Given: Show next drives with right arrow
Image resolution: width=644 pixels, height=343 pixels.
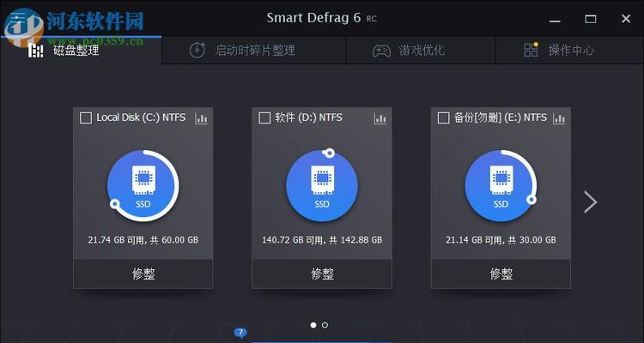Looking at the screenshot, I should pyautogui.click(x=591, y=202).
